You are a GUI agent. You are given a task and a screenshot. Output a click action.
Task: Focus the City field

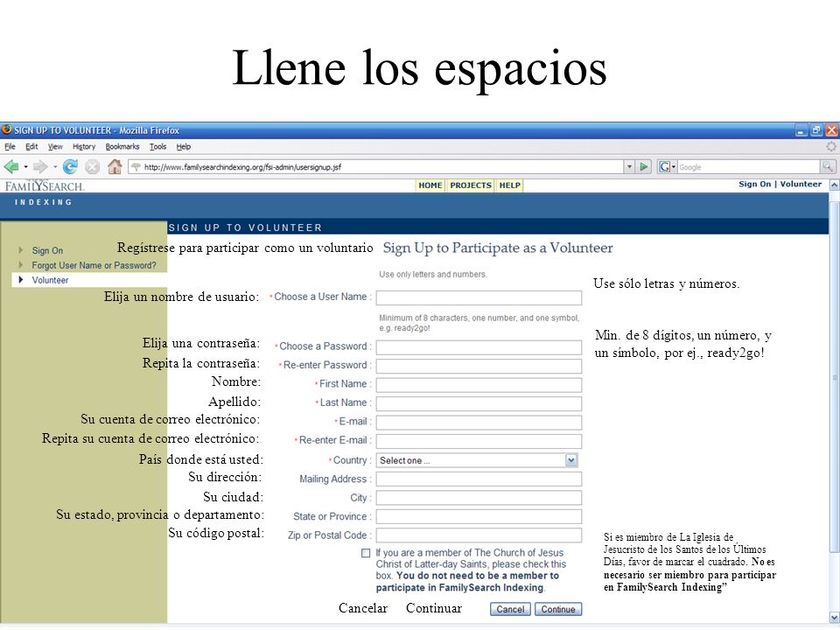click(x=479, y=498)
